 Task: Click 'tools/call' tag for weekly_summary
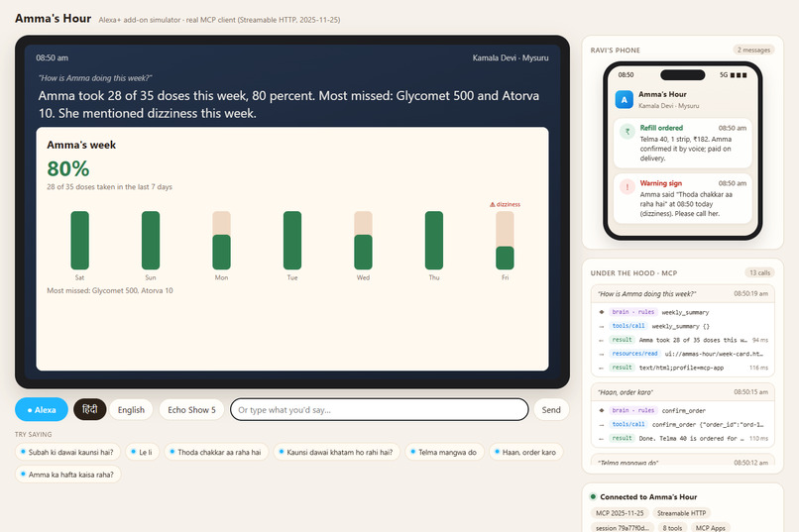(628, 326)
